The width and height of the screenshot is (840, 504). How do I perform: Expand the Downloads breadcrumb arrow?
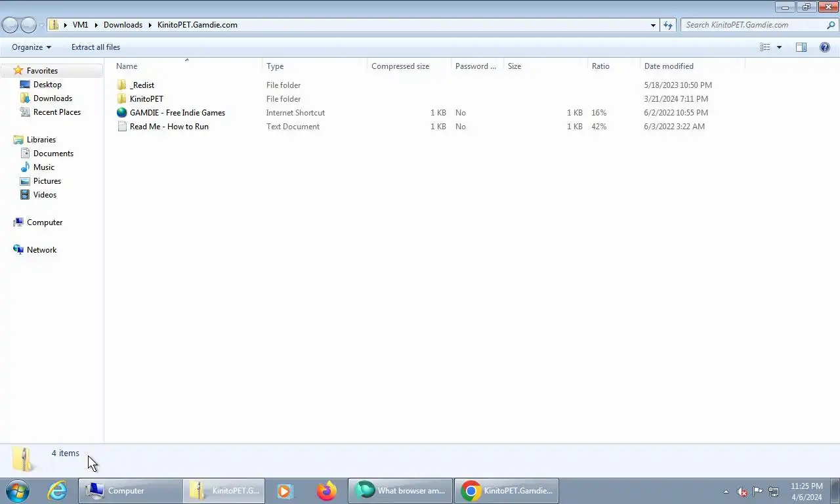click(x=150, y=25)
